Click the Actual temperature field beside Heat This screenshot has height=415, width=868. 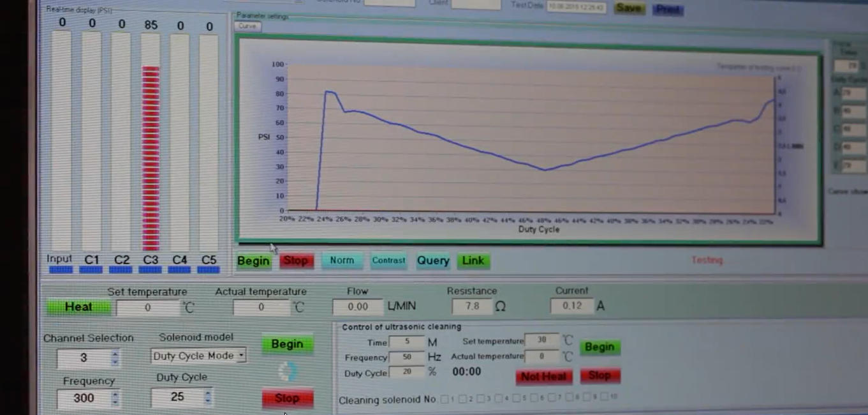(261, 307)
